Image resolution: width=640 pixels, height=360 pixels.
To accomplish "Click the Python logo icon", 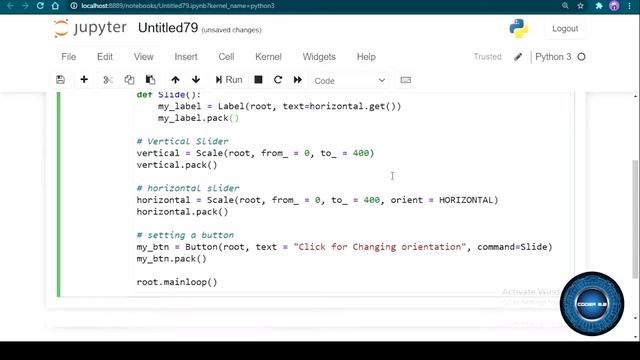I will (x=519, y=29).
